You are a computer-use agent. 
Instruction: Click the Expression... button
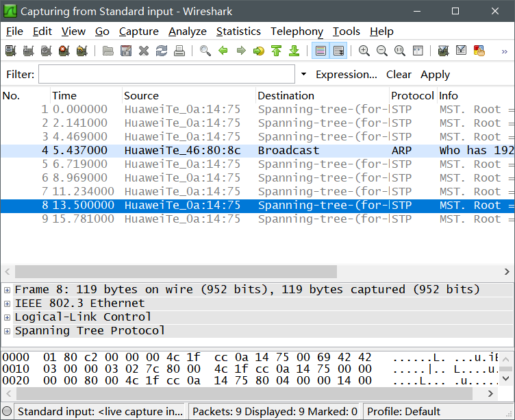point(346,74)
